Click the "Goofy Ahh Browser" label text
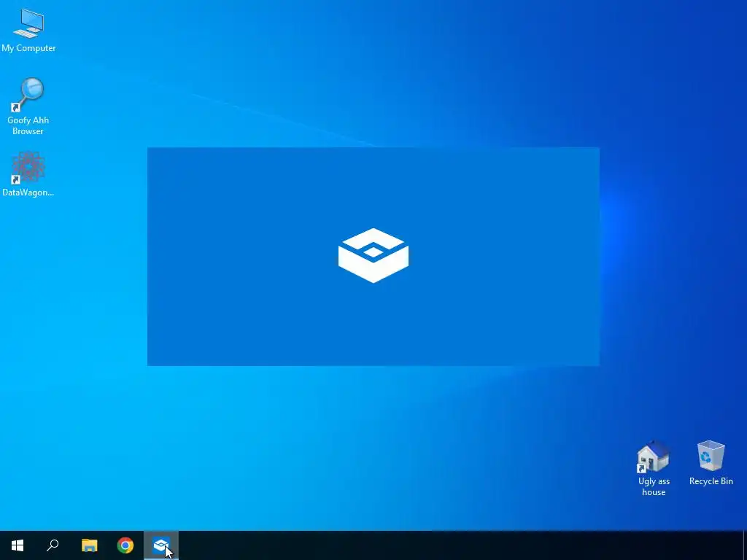Image resolution: width=747 pixels, height=560 pixels. click(x=28, y=125)
